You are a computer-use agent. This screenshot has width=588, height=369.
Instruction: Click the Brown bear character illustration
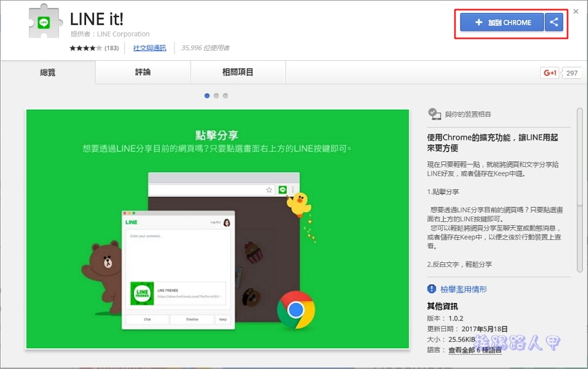coord(102,277)
